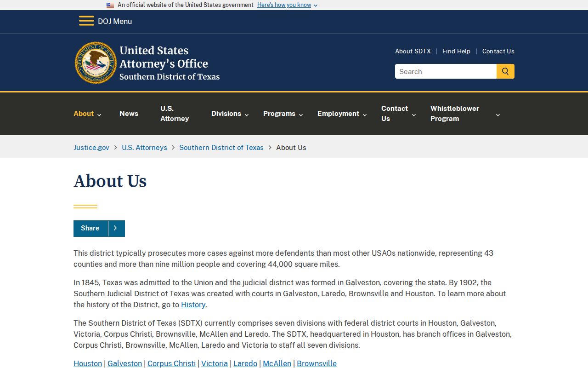Click the US flag icon in banner

click(x=110, y=5)
